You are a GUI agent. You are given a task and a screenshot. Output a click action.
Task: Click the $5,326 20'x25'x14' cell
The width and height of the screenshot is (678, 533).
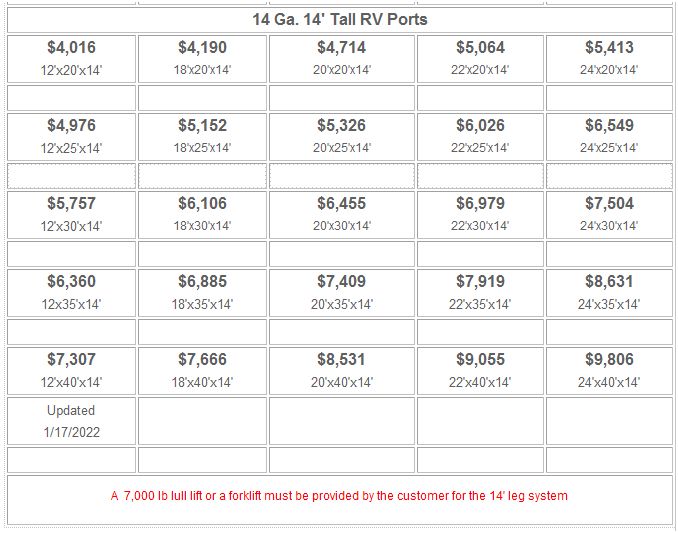click(x=342, y=137)
